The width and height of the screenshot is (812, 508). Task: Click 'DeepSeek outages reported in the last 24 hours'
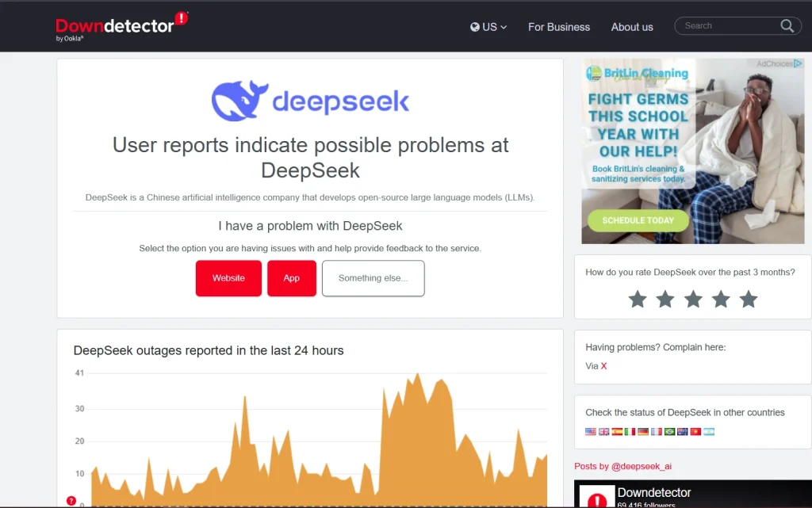(209, 350)
